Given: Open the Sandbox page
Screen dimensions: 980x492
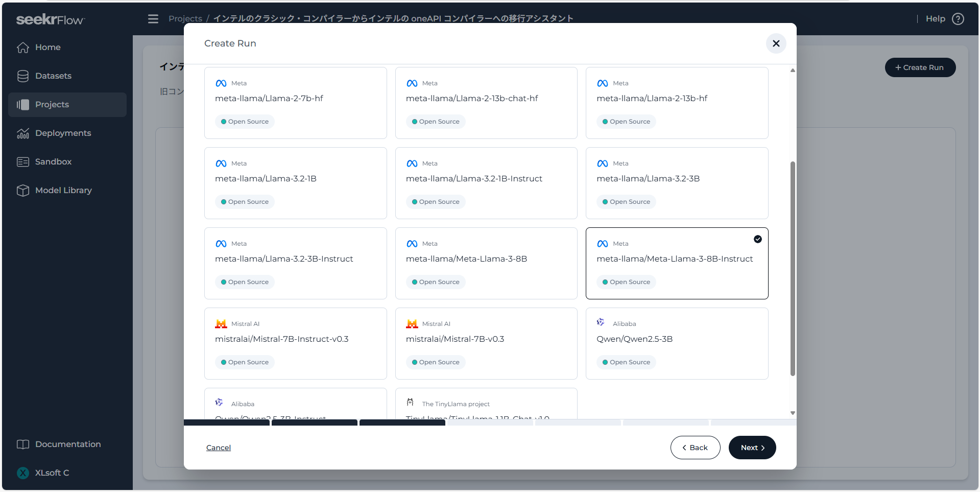Looking at the screenshot, I should pos(67,162).
